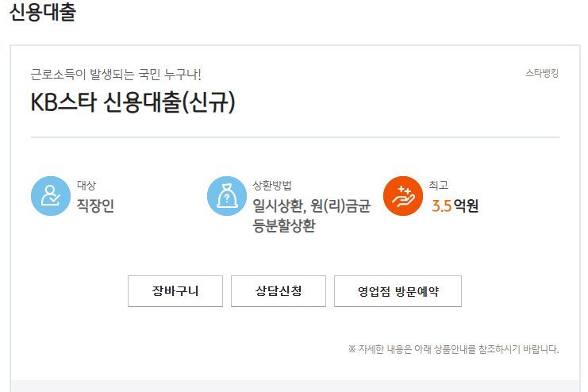Click the 대상 label text

[86, 186]
